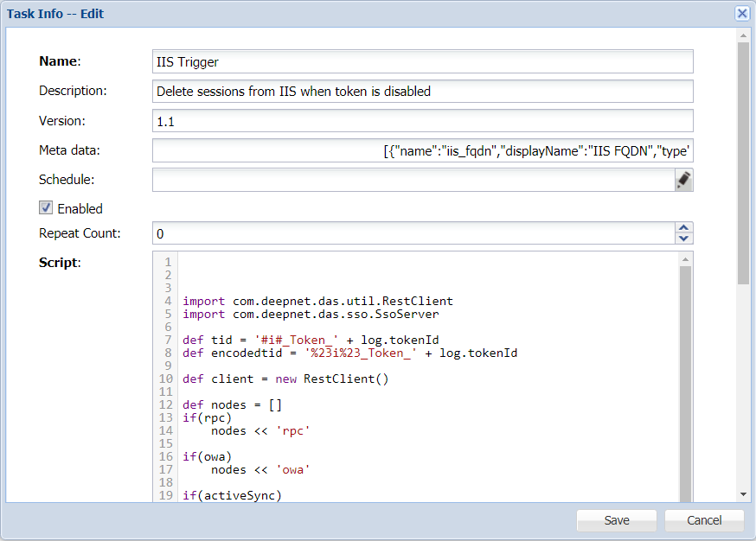756x541 pixels.
Task: Close the Task Info dialog
Action: pos(741,13)
